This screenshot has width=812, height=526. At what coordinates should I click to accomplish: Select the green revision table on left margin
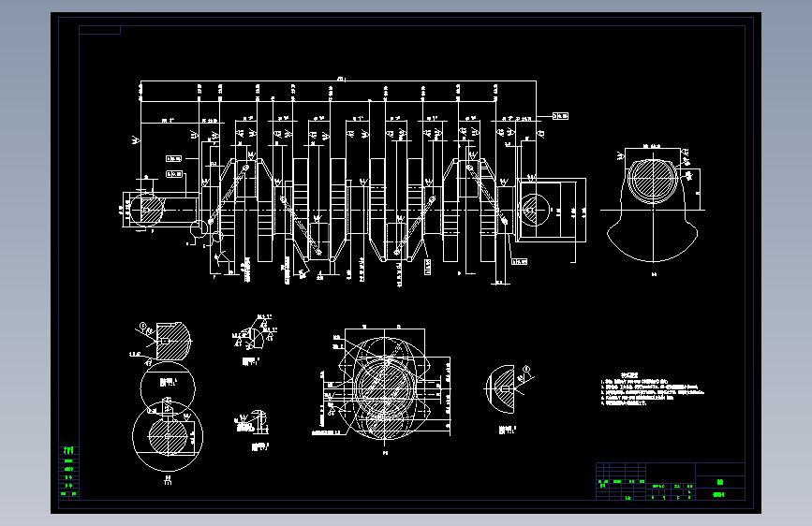[68, 472]
